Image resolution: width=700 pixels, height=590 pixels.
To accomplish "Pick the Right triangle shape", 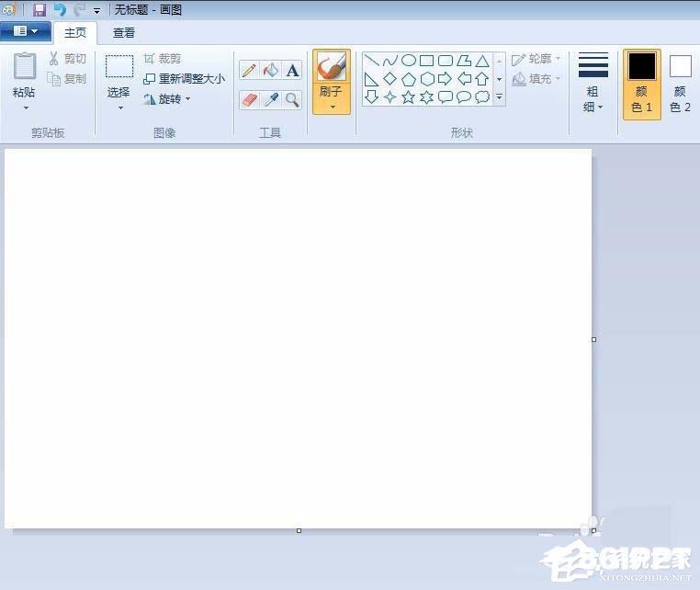I will click(x=371, y=79).
